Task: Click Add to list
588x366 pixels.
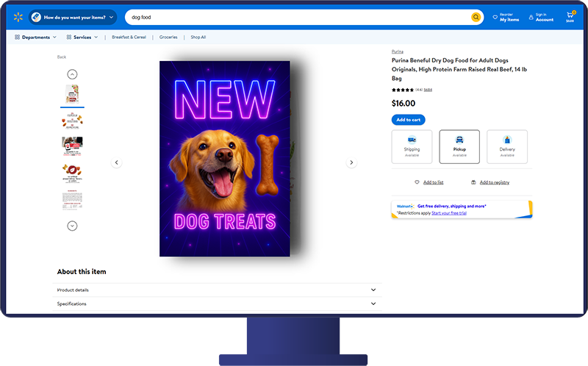Action: click(429, 182)
